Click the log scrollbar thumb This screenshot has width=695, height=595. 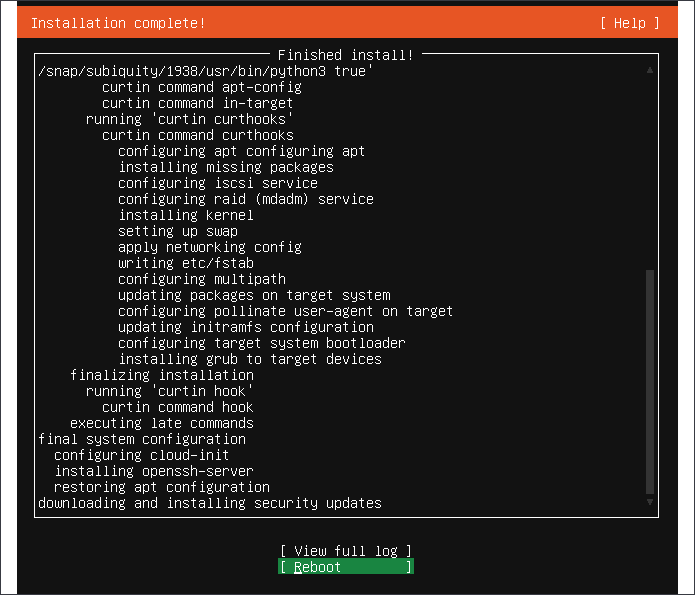point(650,381)
